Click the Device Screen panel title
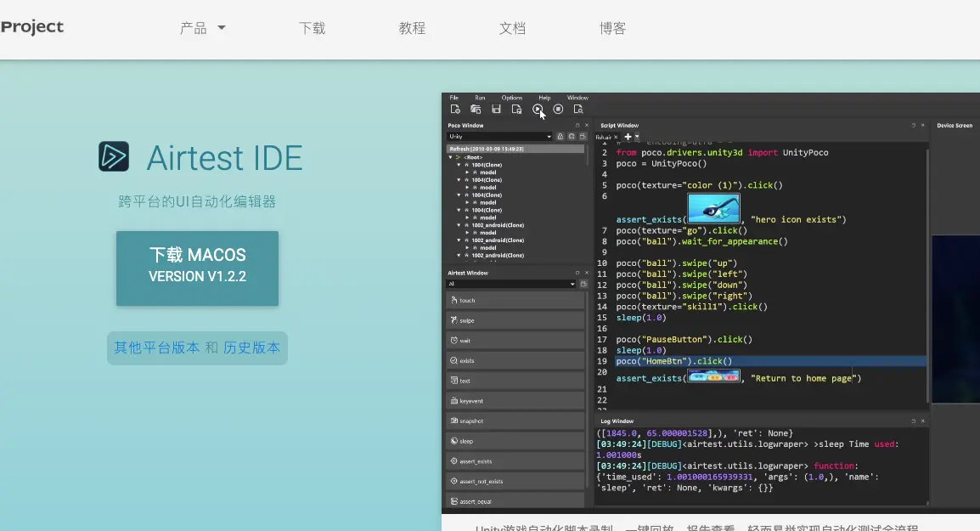The height and width of the screenshot is (531, 980). point(955,126)
